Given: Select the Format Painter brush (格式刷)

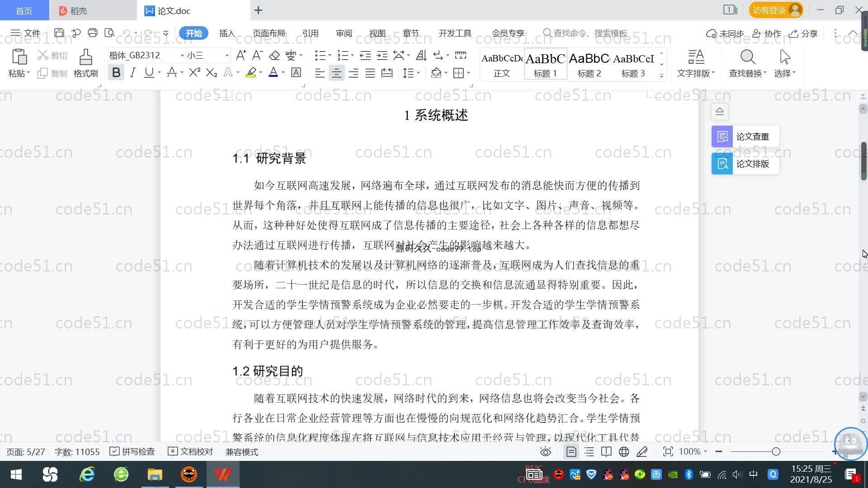Looking at the screenshot, I should tap(85, 63).
